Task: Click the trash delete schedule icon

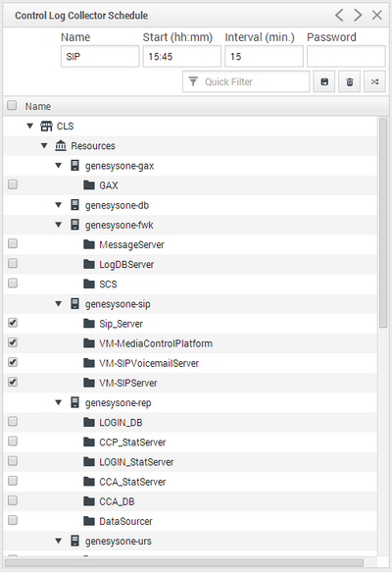Action: [x=349, y=81]
